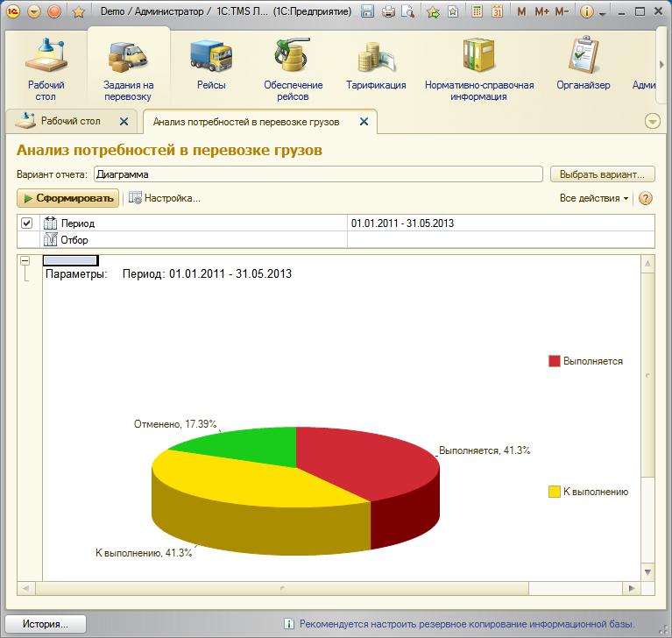Open the Органайзер section

pos(583,67)
